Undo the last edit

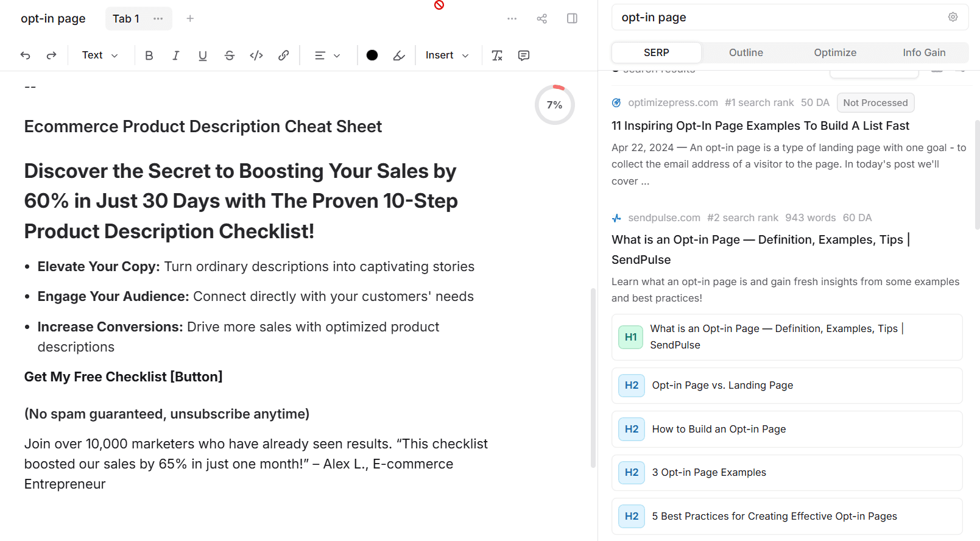click(x=25, y=55)
